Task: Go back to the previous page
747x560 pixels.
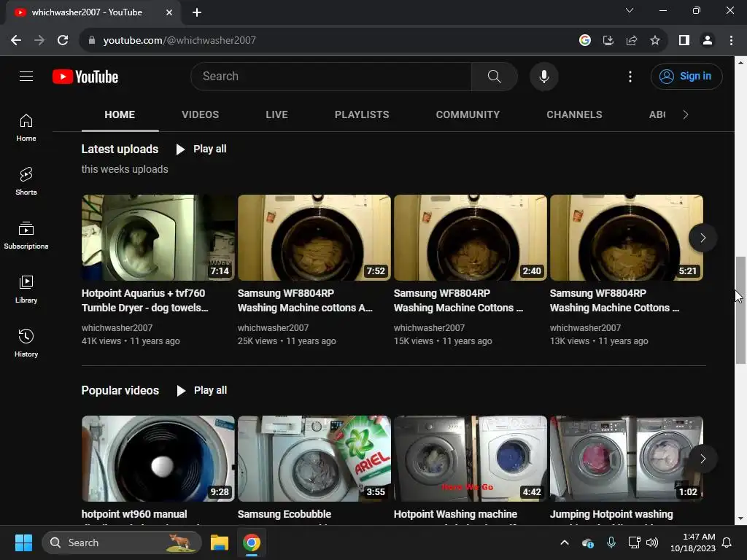Action: pos(16,40)
